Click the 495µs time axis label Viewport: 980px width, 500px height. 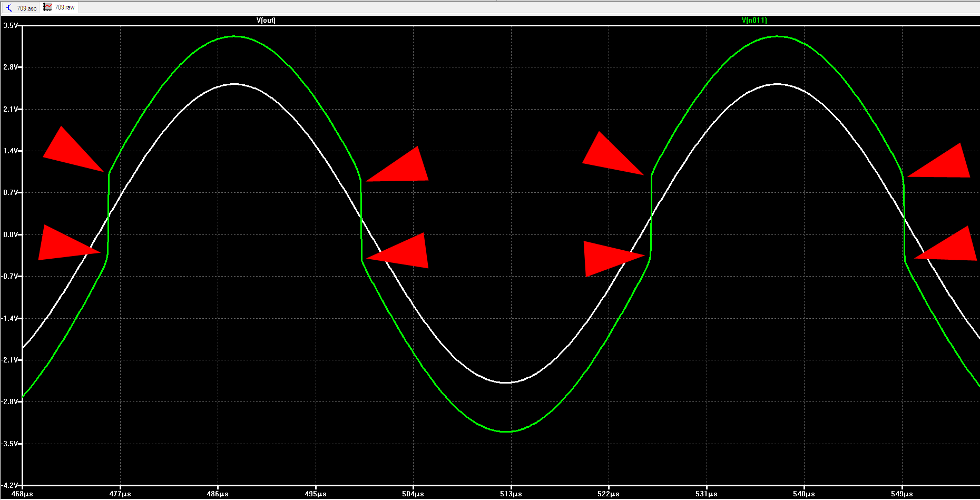coord(316,494)
